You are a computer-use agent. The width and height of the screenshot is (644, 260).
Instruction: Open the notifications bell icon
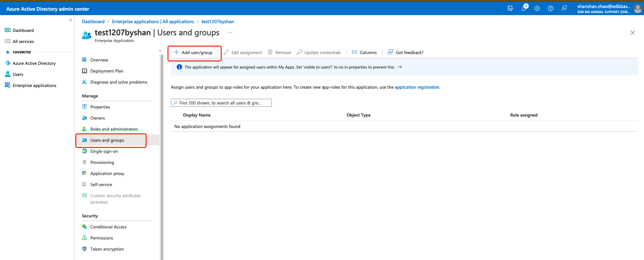(524, 8)
